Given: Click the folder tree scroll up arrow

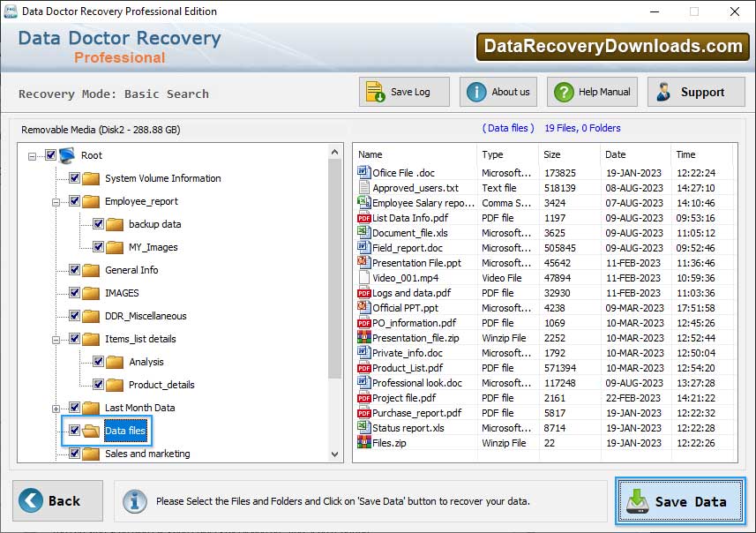Looking at the screenshot, I should (x=335, y=152).
